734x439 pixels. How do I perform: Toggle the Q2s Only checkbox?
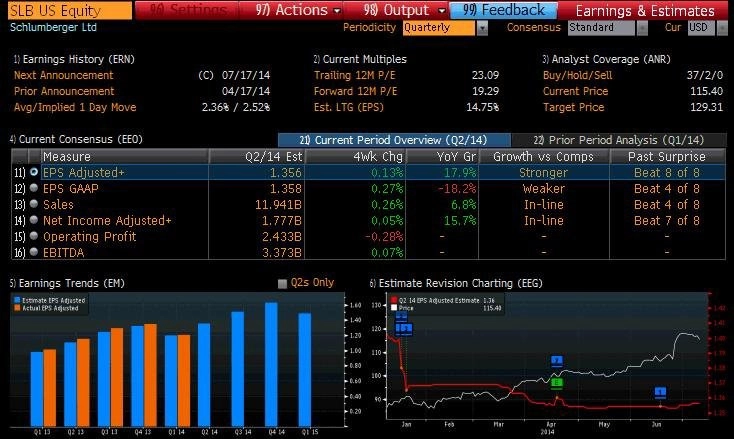pos(282,284)
